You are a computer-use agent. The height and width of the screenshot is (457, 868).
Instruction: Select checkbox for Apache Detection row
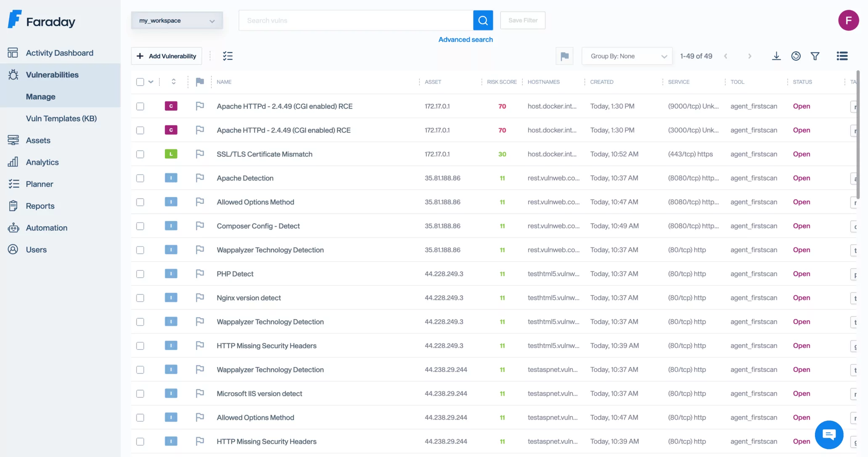point(140,178)
